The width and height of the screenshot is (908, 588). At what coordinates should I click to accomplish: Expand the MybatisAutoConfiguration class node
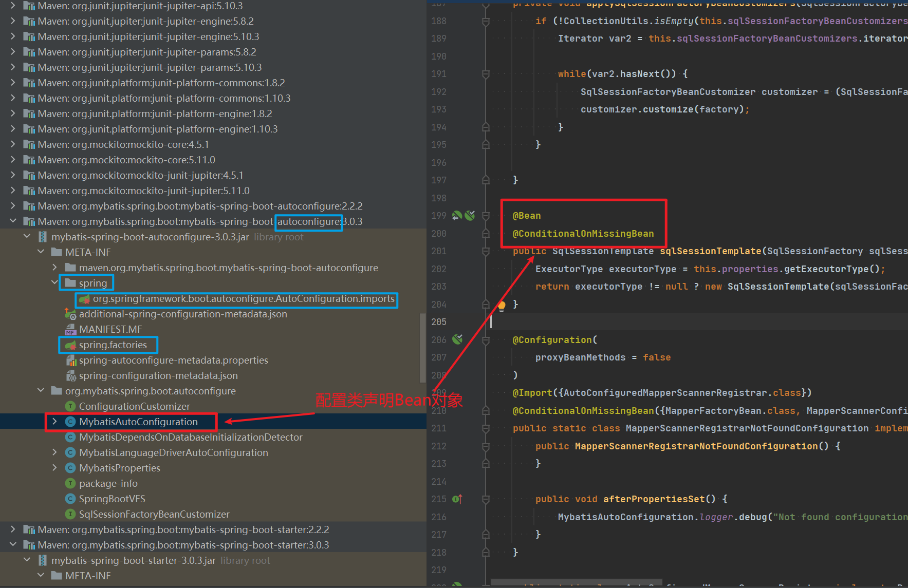(x=54, y=422)
